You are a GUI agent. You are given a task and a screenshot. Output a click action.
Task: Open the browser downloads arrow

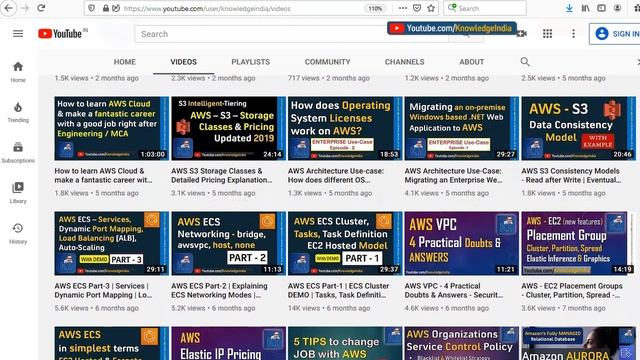point(569,8)
